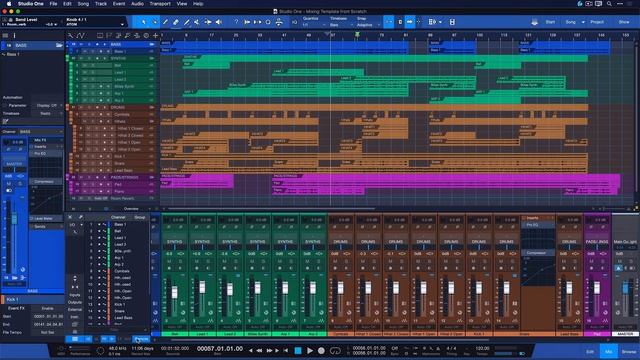Toggle the Loop button in transport
Viewport: 640px width, 360px height.
click(x=335, y=351)
